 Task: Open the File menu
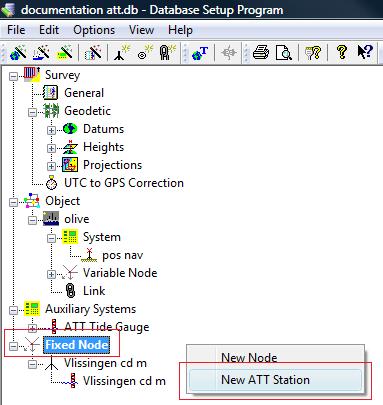[x=16, y=30]
